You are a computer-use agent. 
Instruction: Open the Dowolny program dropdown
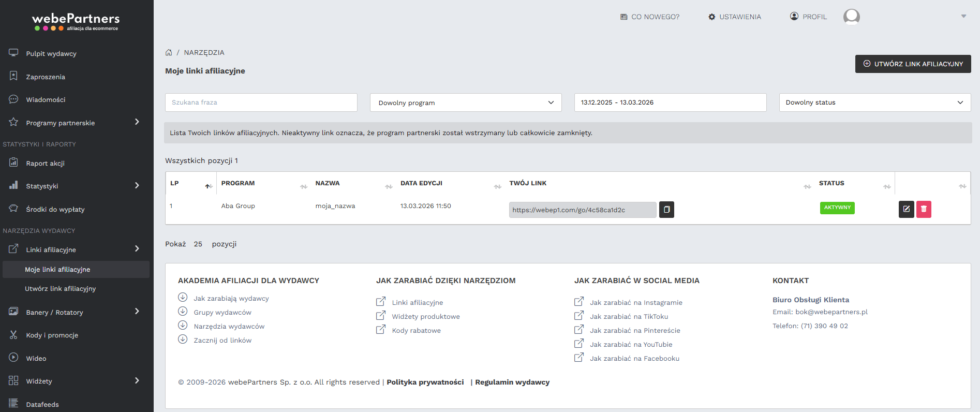(x=466, y=102)
